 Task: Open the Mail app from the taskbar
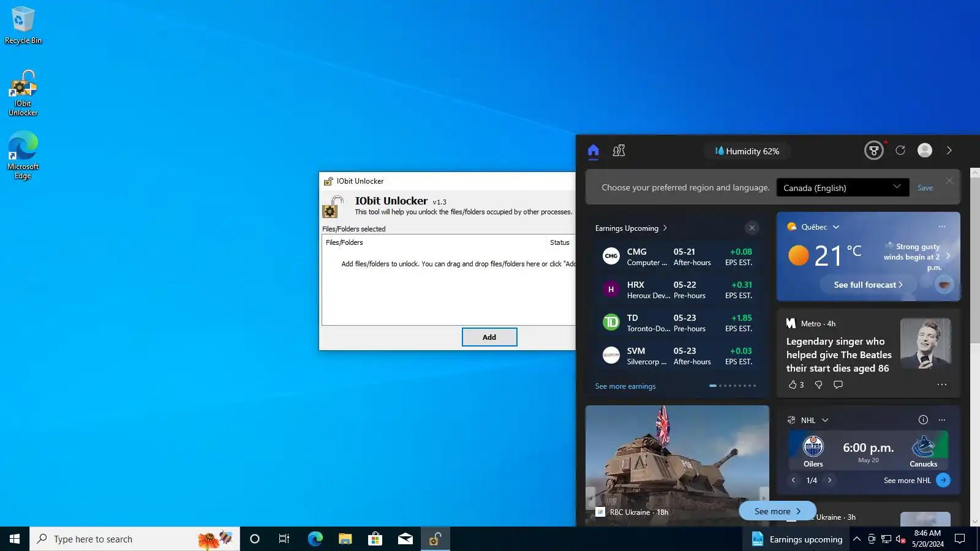click(405, 539)
